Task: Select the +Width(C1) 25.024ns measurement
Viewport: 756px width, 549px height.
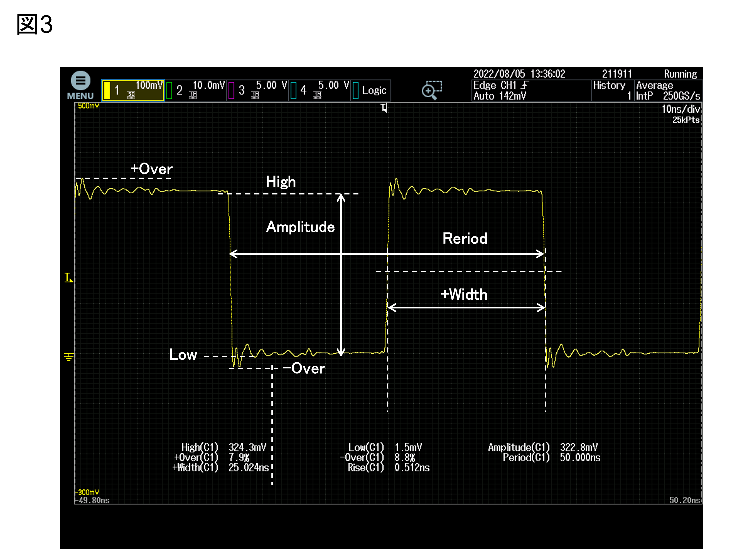Action: click(x=220, y=468)
